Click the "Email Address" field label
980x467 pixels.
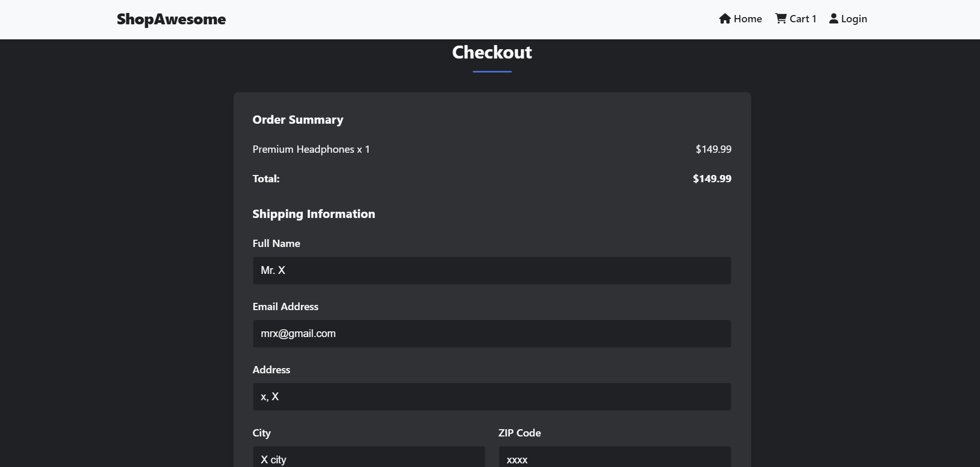(x=285, y=307)
